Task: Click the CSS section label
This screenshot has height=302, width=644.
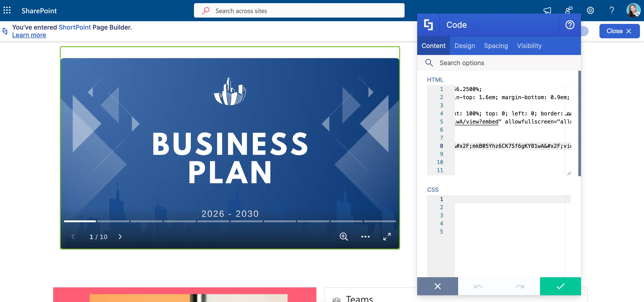Action: (432, 190)
